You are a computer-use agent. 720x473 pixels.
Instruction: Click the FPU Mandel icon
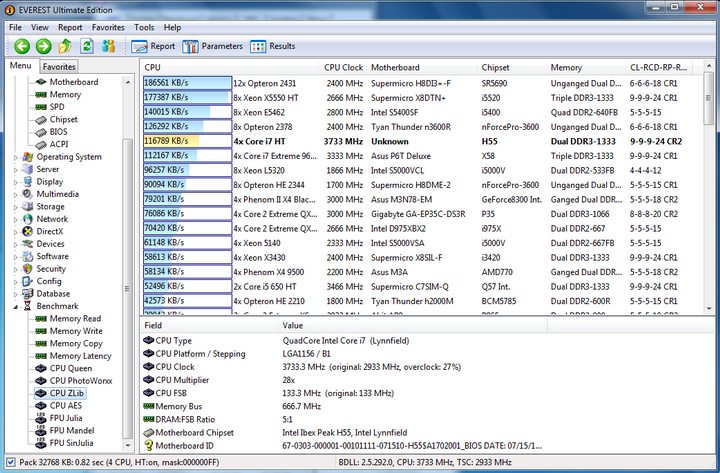(41, 430)
